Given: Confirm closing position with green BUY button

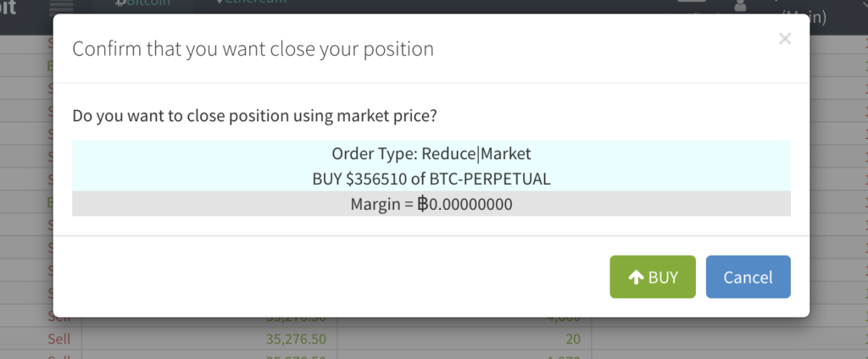Looking at the screenshot, I should [x=652, y=277].
